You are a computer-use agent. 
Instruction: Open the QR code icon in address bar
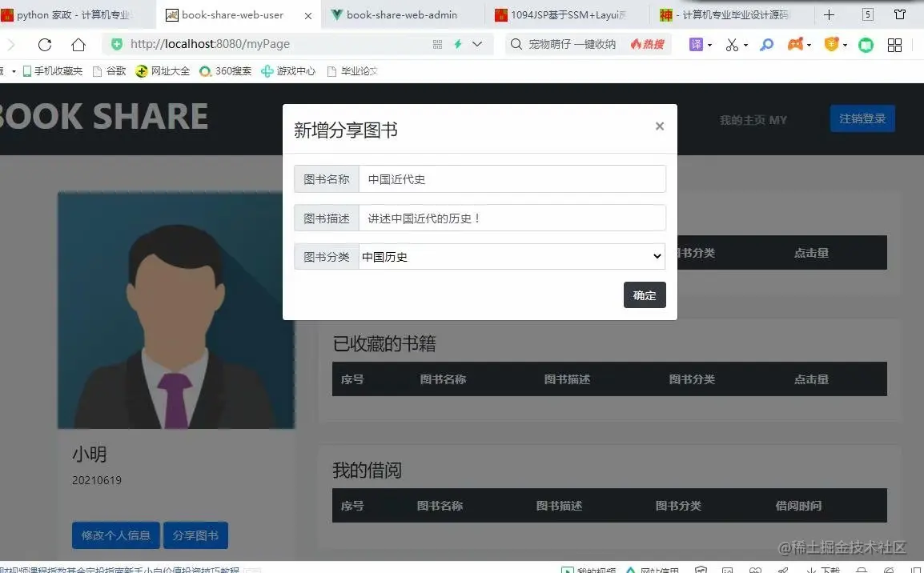click(x=437, y=44)
